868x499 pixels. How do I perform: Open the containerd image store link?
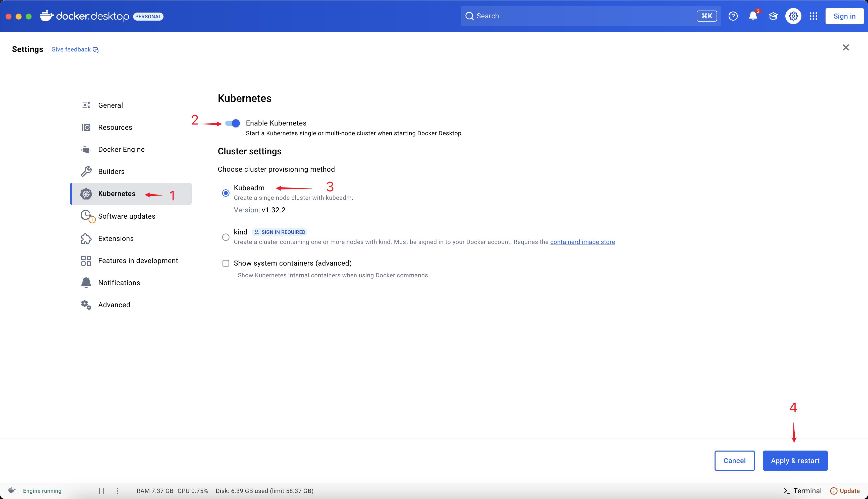coord(582,242)
